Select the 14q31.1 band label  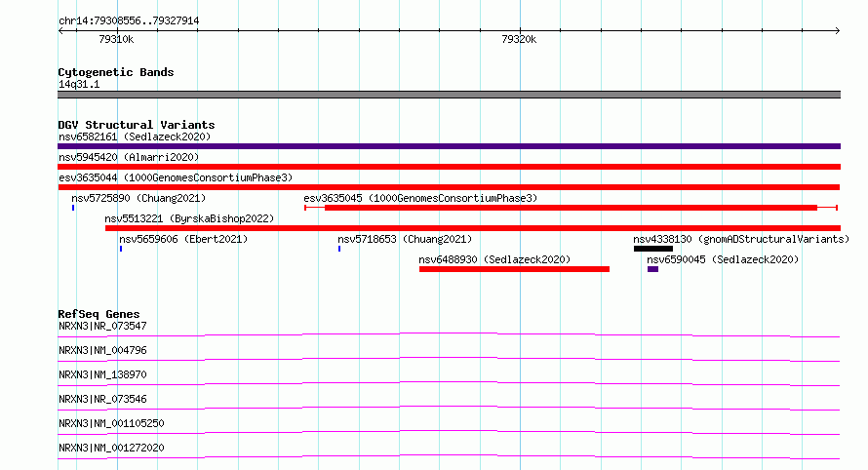(x=79, y=84)
